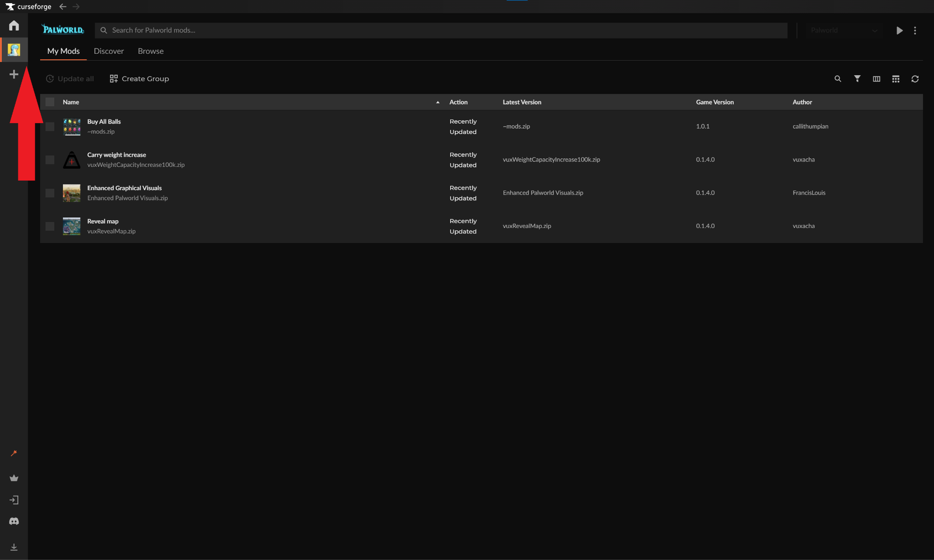Image resolution: width=934 pixels, height=560 pixels.
Task: Launch Palworld with the play button
Action: pyautogui.click(x=899, y=30)
